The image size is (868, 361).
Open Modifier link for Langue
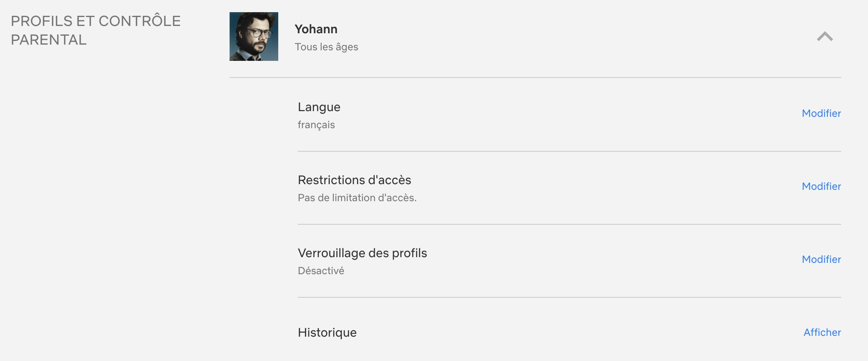click(x=821, y=114)
